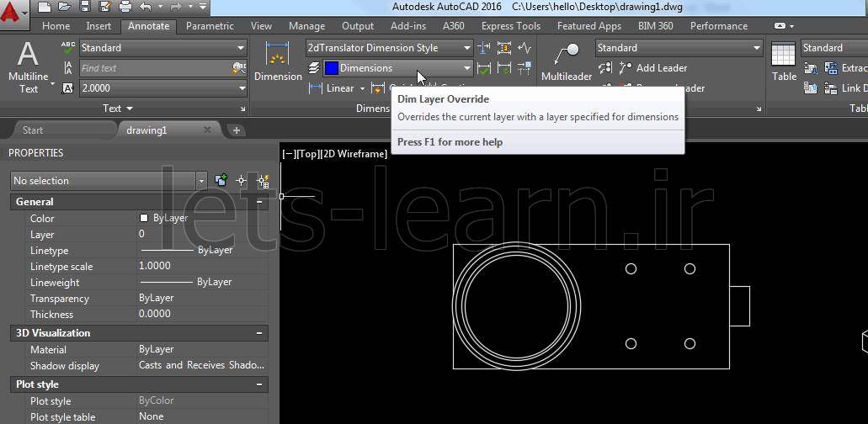
Task: Click the Save As icon
Action: (104, 8)
